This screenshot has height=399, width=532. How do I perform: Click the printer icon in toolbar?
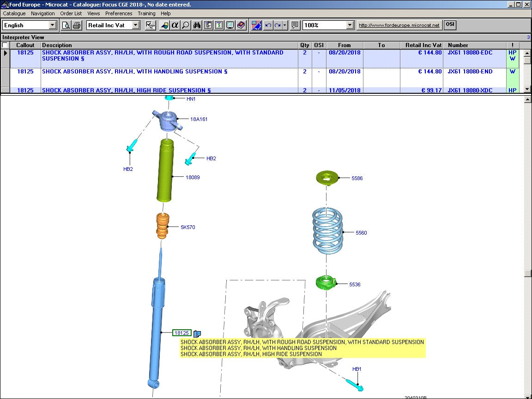coord(77,25)
